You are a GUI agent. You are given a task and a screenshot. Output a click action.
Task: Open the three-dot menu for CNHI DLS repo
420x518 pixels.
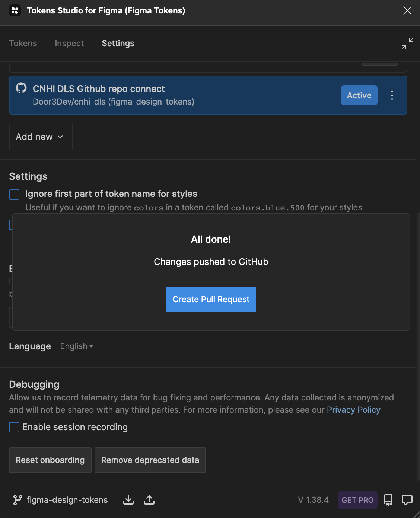392,95
